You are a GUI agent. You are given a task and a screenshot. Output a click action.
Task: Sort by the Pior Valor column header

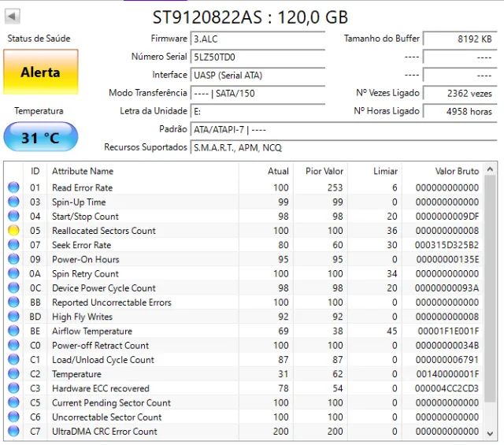point(321,171)
